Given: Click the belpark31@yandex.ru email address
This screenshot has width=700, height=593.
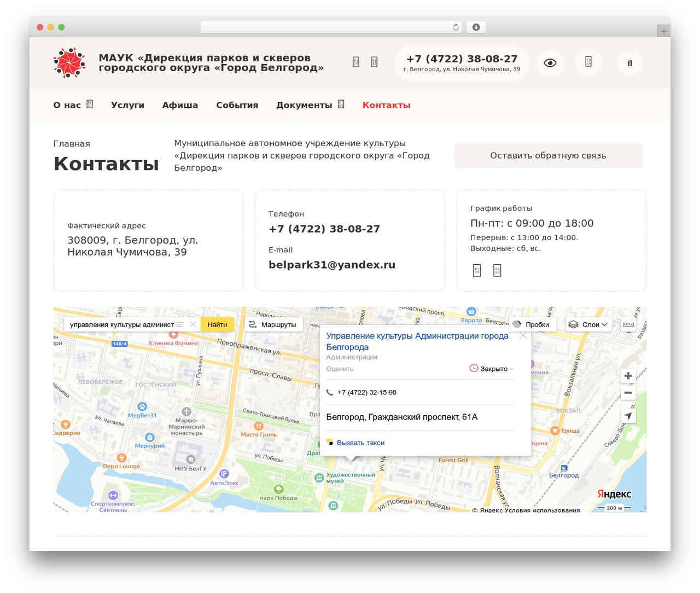Looking at the screenshot, I should coord(332,265).
